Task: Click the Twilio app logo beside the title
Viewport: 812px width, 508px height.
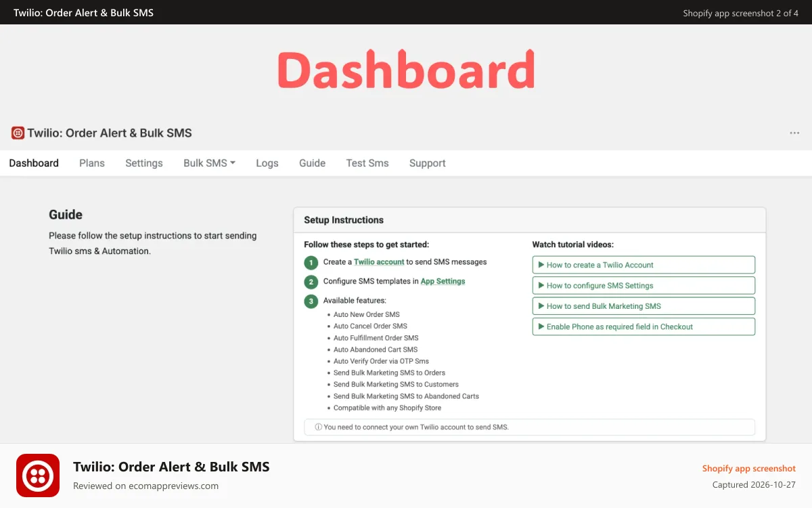Action: click(x=18, y=133)
